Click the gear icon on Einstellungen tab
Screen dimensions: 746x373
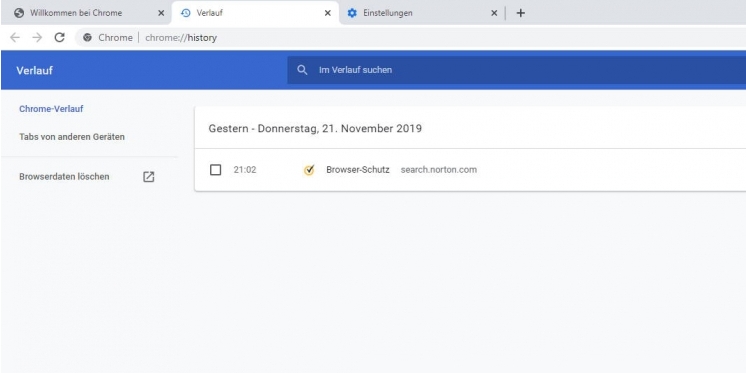352,13
